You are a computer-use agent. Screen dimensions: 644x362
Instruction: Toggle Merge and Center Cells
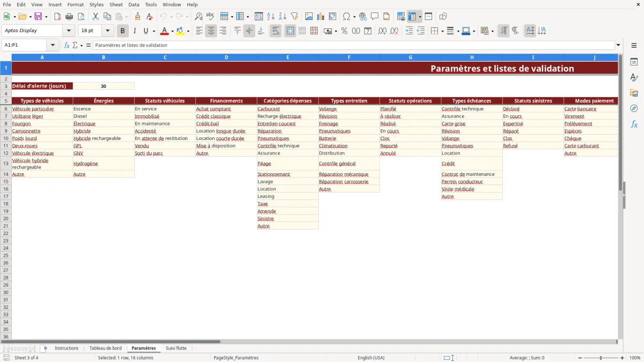[x=290, y=31]
